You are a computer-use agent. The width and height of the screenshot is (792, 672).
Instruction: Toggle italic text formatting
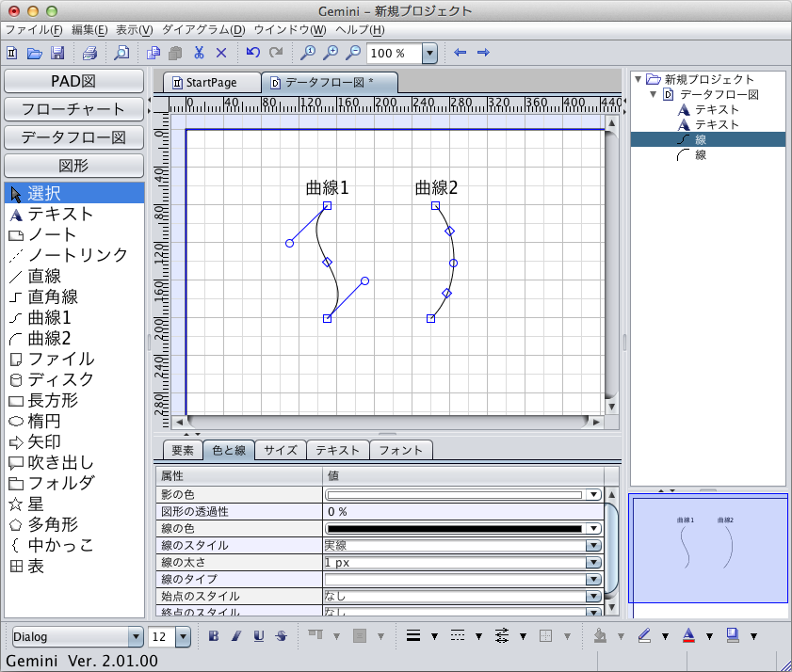pos(236,636)
